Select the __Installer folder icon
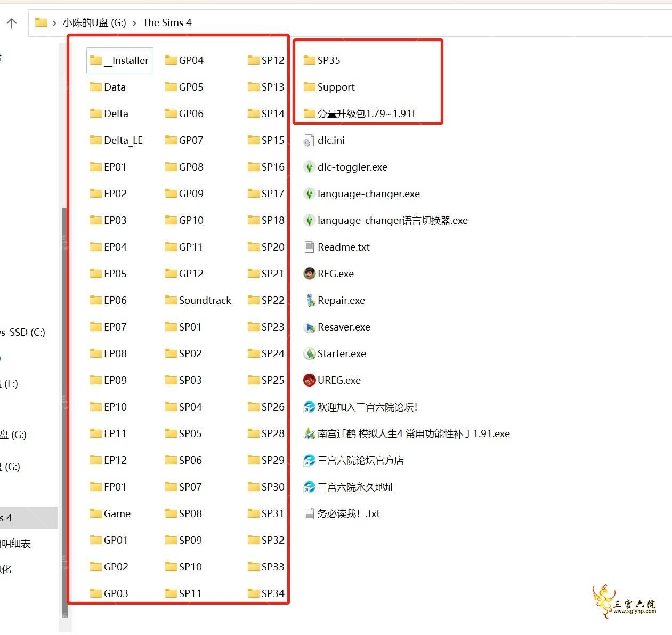672x635 pixels. [96, 60]
